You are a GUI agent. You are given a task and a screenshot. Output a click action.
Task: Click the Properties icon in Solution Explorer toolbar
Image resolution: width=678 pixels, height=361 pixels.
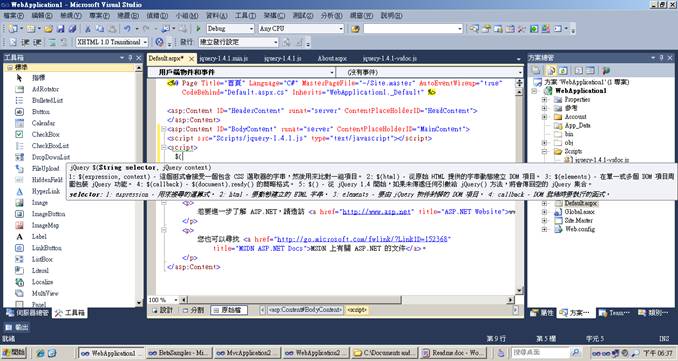[x=537, y=70]
